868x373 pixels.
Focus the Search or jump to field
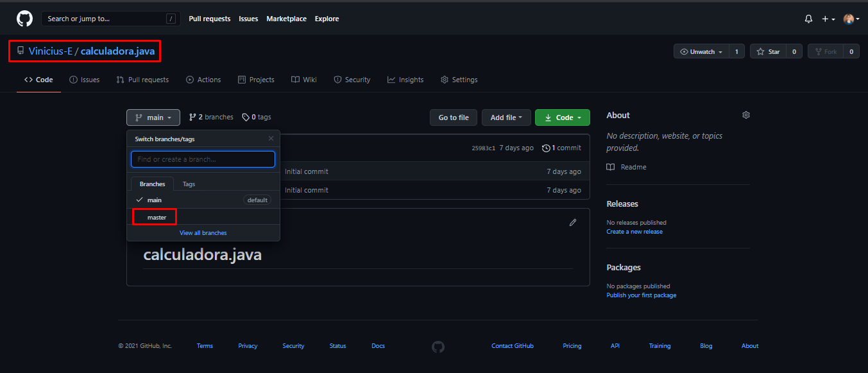coord(111,19)
